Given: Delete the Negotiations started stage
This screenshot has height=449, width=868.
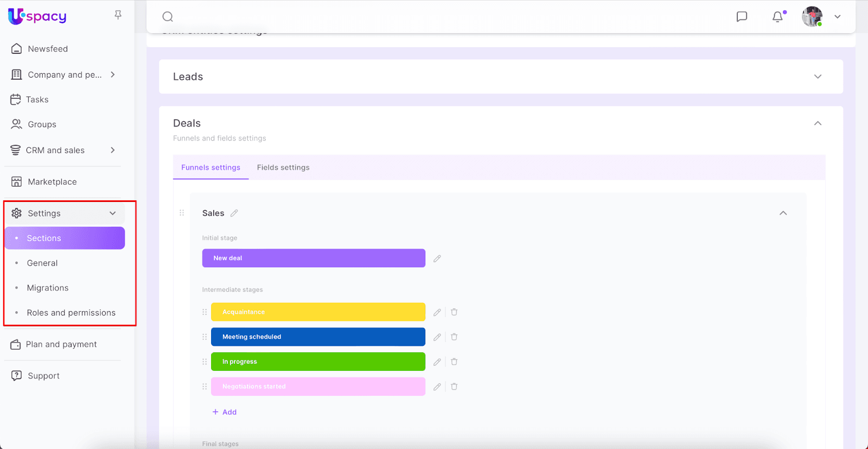Looking at the screenshot, I should pyautogui.click(x=454, y=387).
